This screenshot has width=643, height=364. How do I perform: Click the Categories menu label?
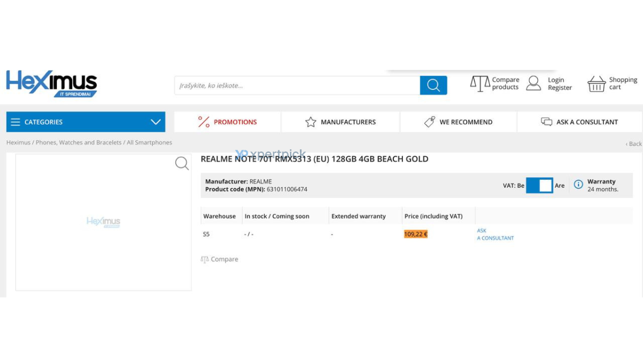[43, 122]
